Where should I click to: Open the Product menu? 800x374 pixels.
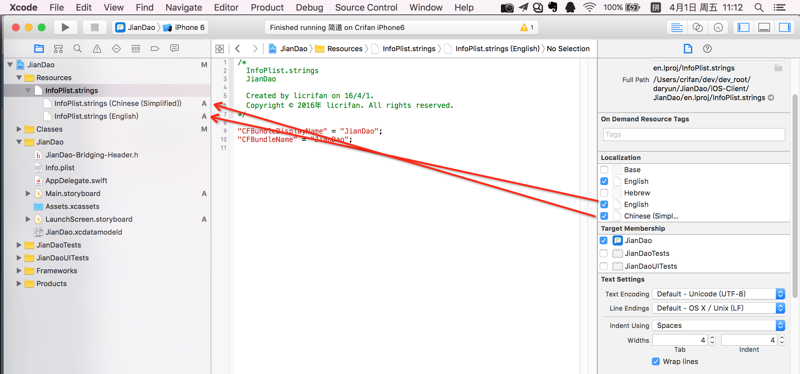point(267,8)
